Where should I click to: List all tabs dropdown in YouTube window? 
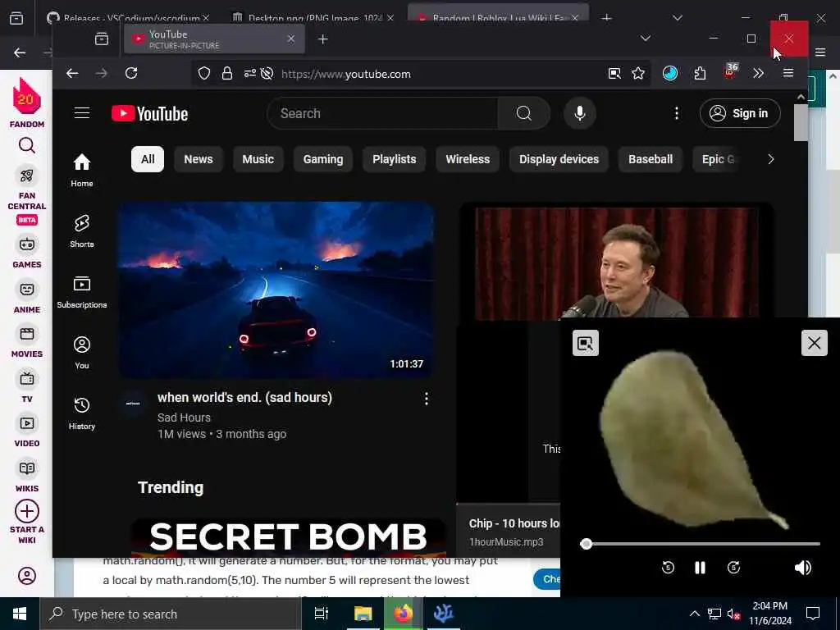[646, 38]
